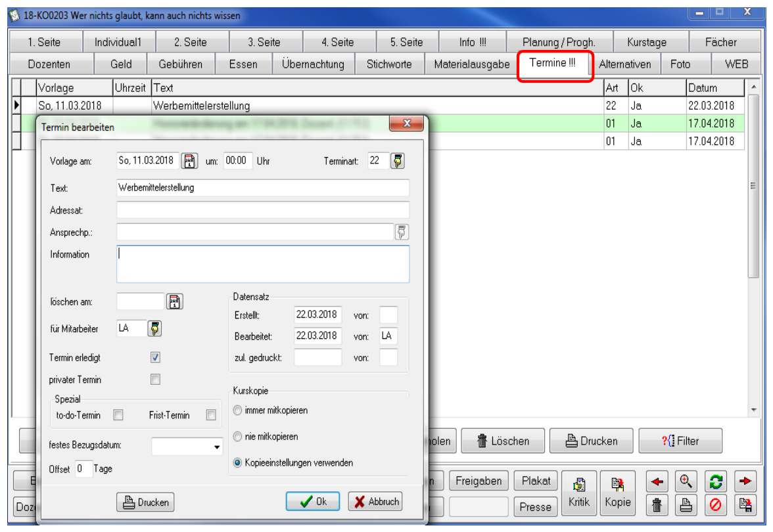The image size is (773, 532).
Task: Click the vertical scrollbar thumb of the Termine list
Action: [753, 187]
